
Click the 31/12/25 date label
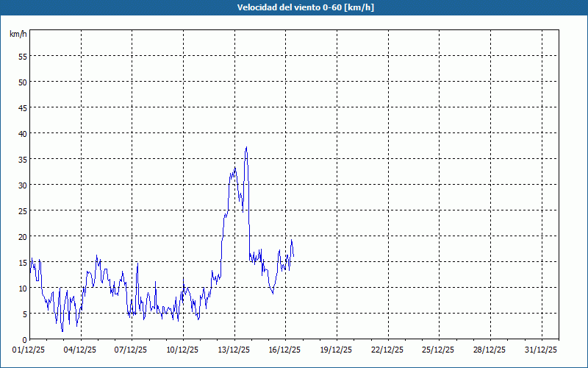point(542,350)
